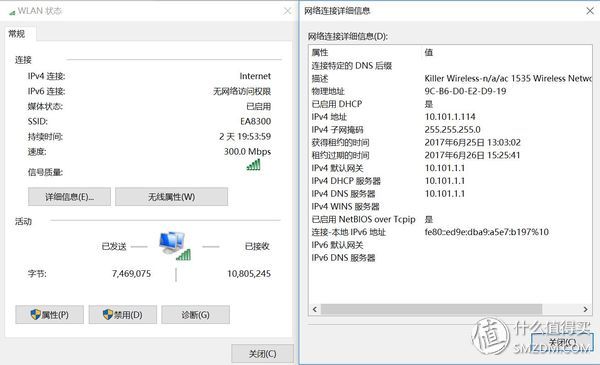Click the 属性(P) properties button
The width and height of the screenshot is (600, 365).
[49, 314]
